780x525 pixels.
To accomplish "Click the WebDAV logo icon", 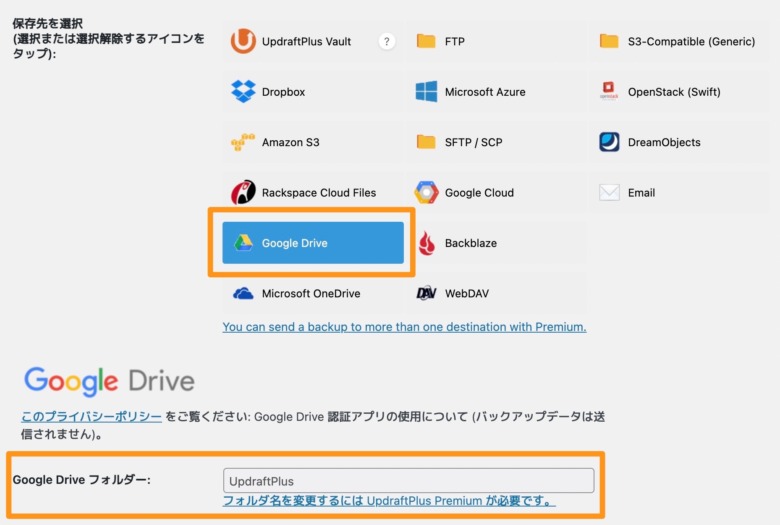I will (x=426, y=293).
